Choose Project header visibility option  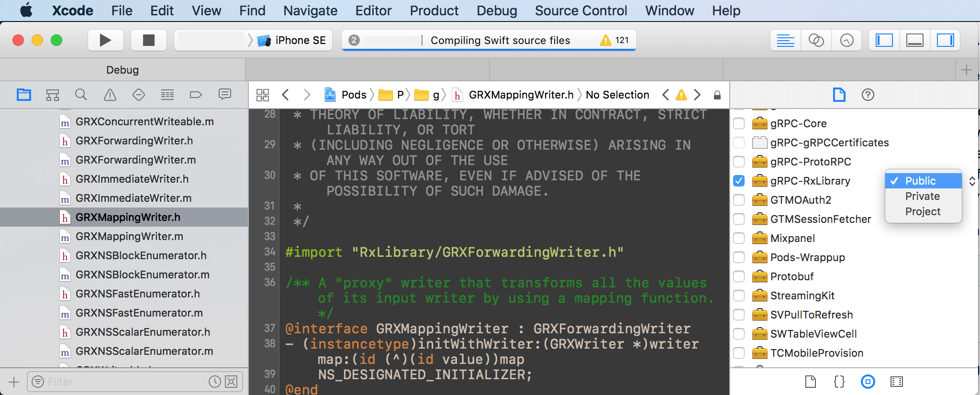click(x=923, y=211)
